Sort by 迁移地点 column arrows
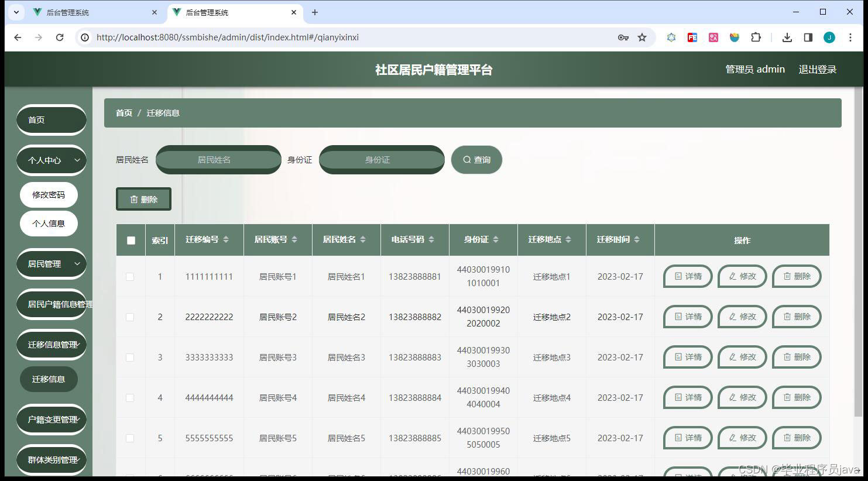The width and height of the screenshot is (868, 481). tap(568, 239)
